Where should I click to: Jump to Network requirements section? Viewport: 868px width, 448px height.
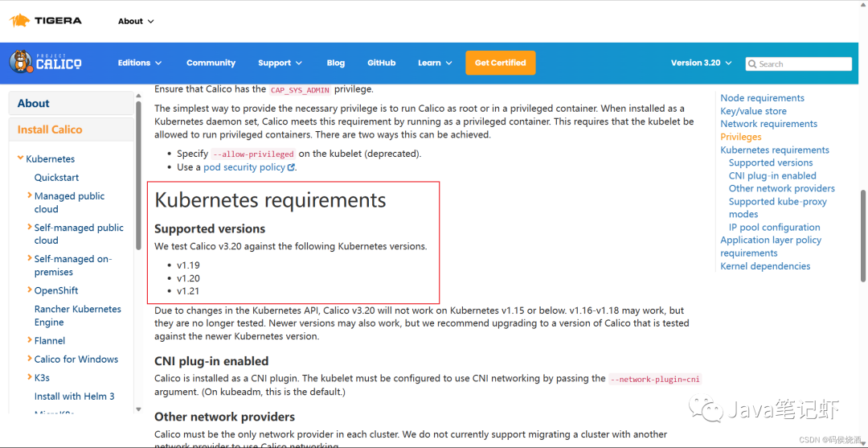pyautogui.click(x=769, y=124)
